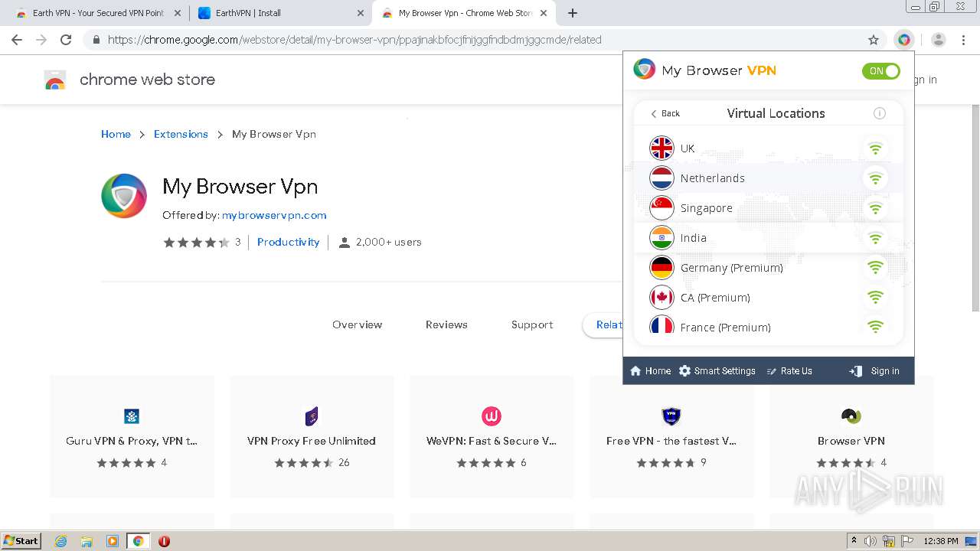Click signal strength icon for Germany
The width and height of the screenshot is (980, 551).
pyautogui.click(x=875, y=268)
